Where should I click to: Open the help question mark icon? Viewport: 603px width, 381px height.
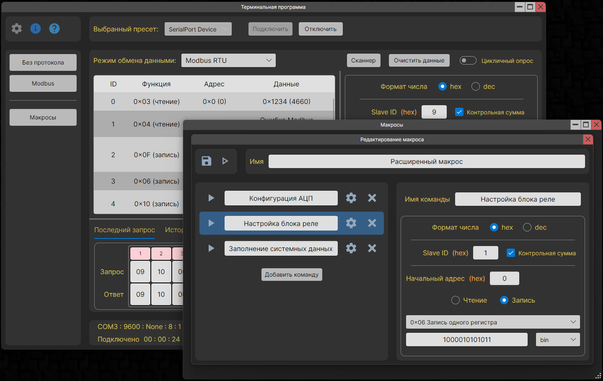pos(54,28)
